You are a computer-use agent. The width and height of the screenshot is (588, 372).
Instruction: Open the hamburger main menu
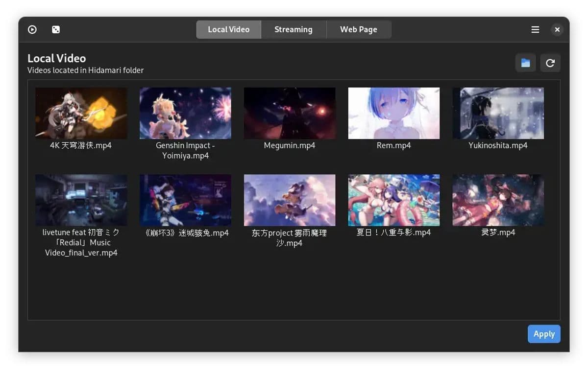point(535,29)
